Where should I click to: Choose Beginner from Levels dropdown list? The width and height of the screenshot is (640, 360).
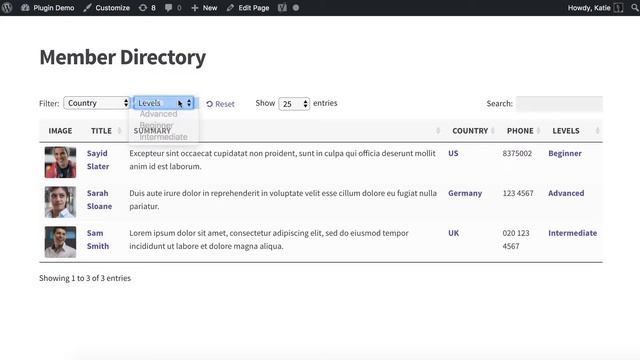[x=157, y=125]
